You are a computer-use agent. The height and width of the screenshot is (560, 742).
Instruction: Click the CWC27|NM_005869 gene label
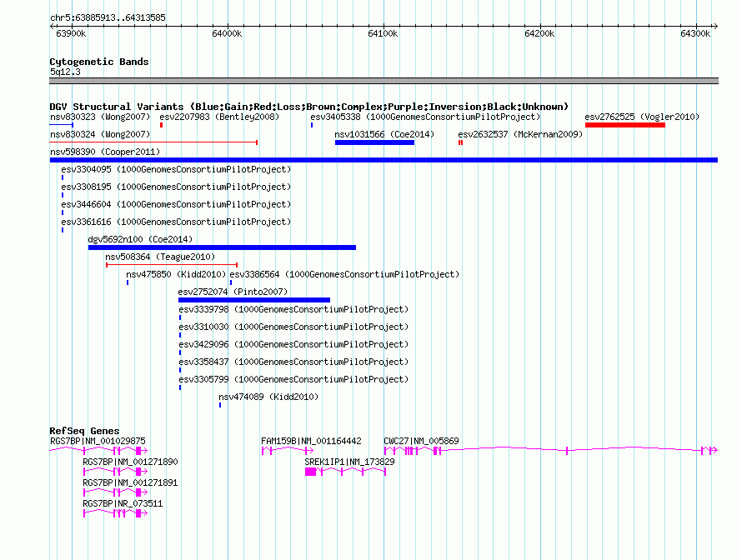click(x=421, y=441)
